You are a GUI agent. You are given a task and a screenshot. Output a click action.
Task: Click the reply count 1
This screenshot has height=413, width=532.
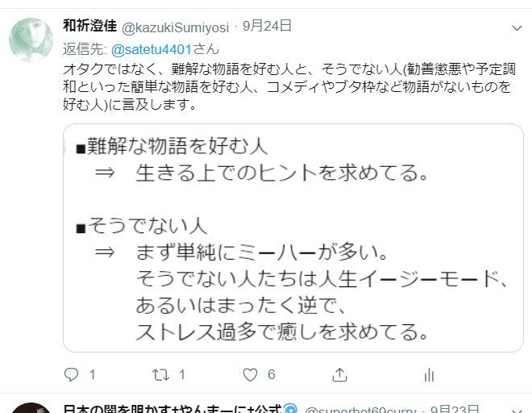point(92,375)
